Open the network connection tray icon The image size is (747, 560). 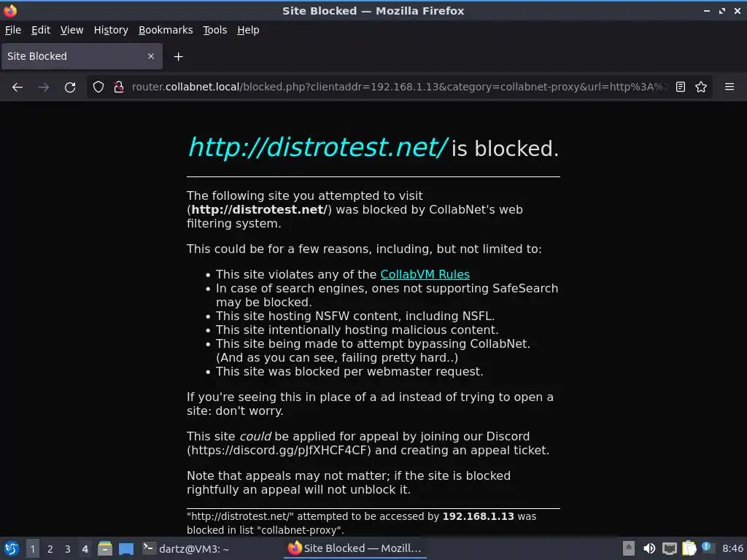point(670,548)
